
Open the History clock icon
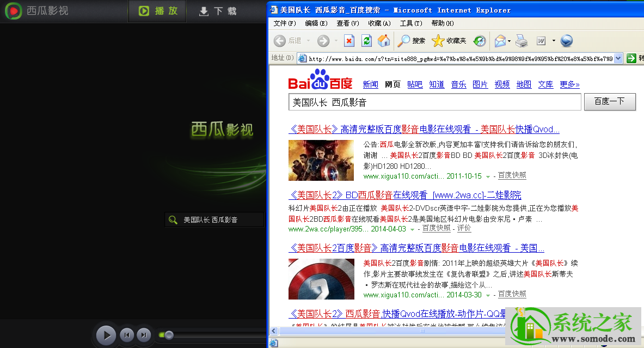click(x=480, y=41)
